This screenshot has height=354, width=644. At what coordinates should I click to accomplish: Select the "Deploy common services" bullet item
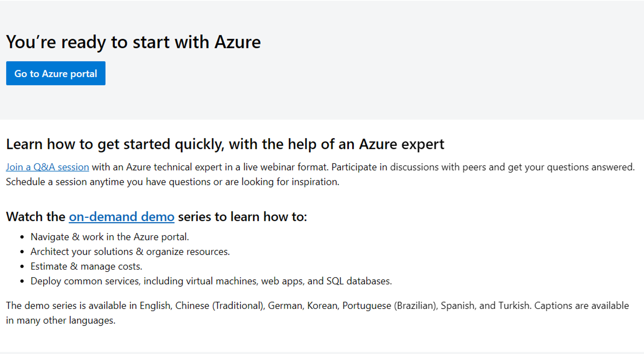tap(211, 281)
